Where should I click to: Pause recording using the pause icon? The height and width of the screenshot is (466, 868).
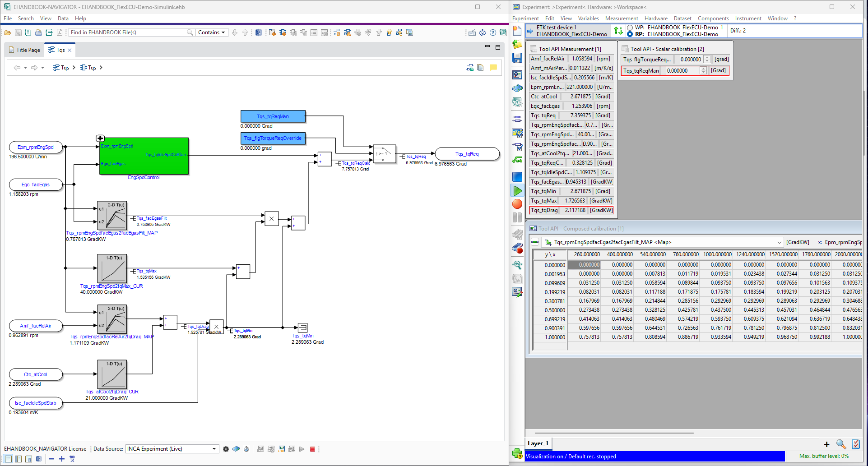(517, 217)
